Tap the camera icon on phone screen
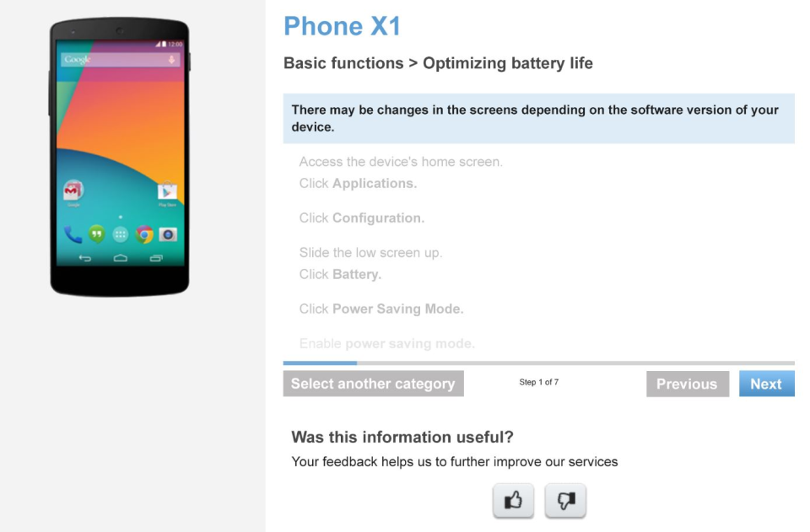 [x=167, y=234]
